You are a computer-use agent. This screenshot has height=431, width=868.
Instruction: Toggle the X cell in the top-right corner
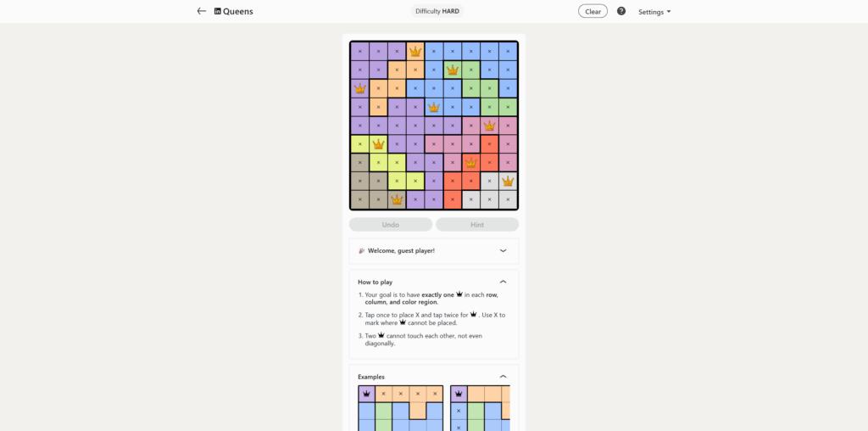point(508,51)
